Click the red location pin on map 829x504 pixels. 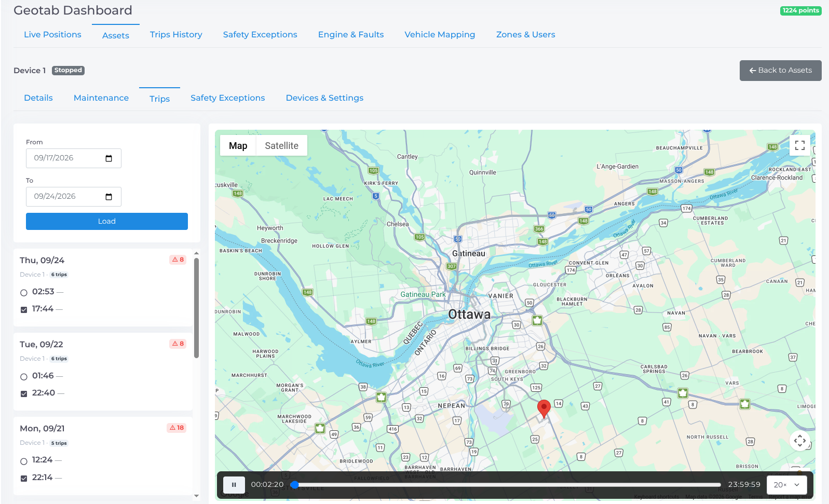[x=543, y=409]
